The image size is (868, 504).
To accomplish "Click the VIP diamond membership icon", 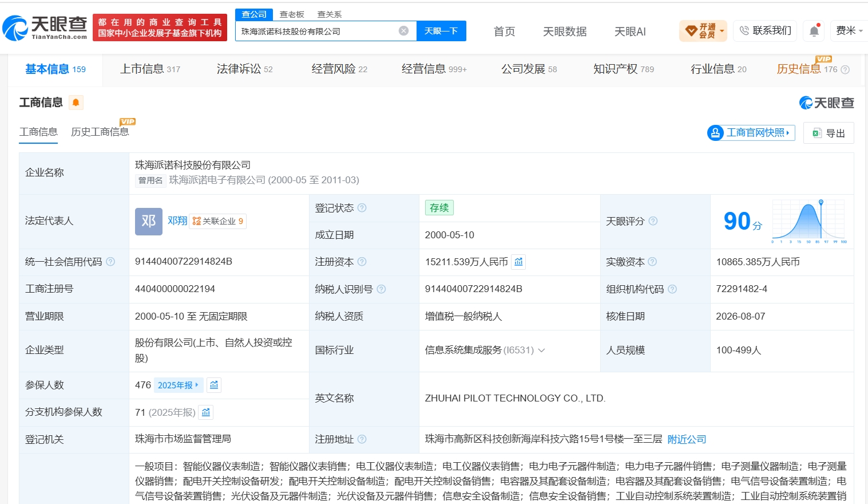I will pos(691,30).
